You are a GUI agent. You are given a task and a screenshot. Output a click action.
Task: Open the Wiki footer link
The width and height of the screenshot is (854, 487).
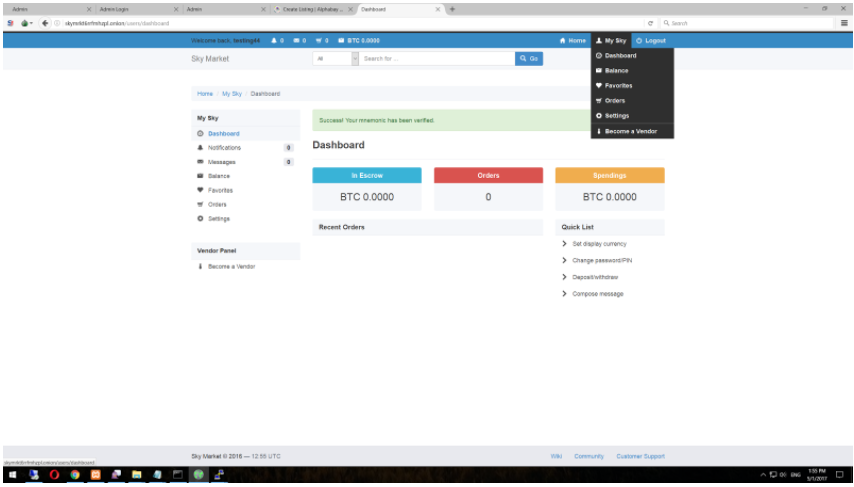556,456
